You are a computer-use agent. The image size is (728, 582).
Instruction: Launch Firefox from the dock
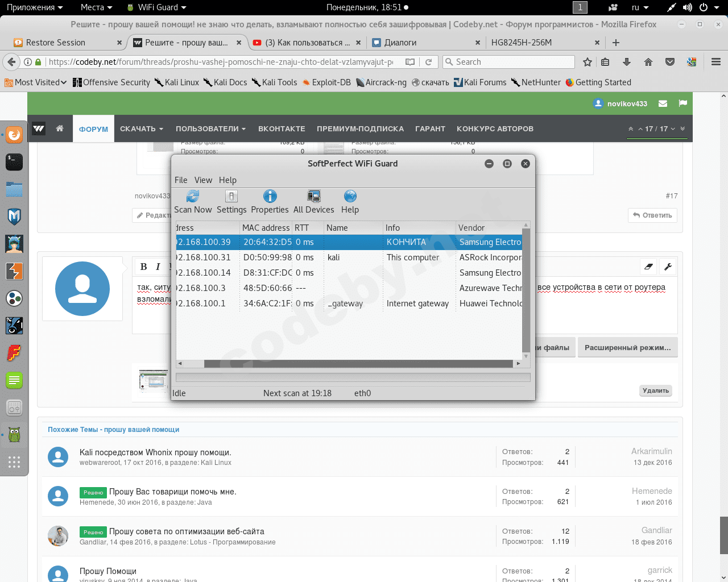14,135
